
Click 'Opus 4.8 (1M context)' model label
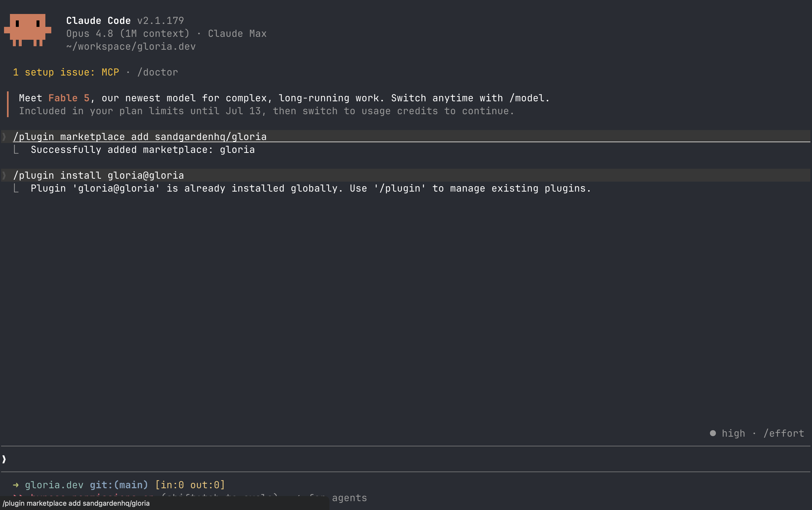(128, 33)
